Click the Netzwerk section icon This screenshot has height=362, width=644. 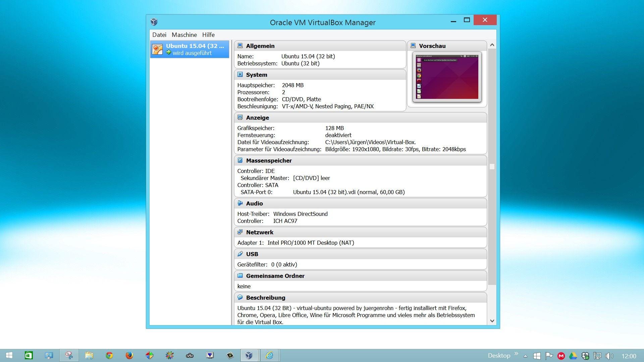click(240, 232)
